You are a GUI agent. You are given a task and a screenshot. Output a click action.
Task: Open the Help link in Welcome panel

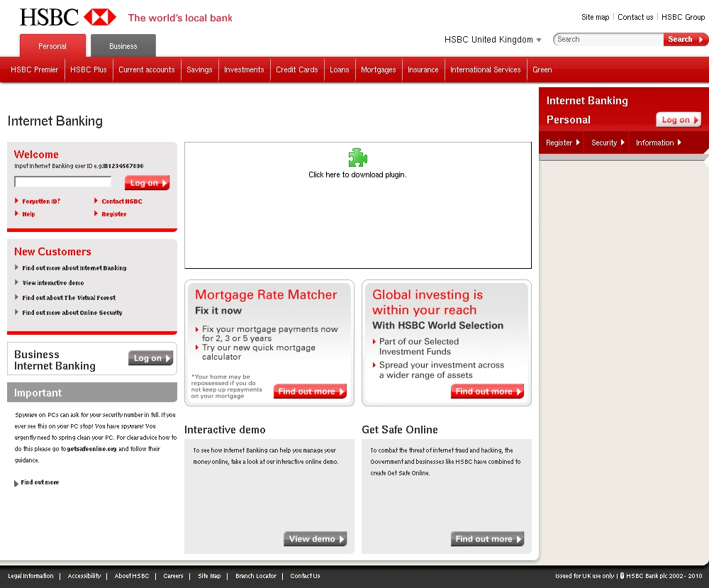28,214
